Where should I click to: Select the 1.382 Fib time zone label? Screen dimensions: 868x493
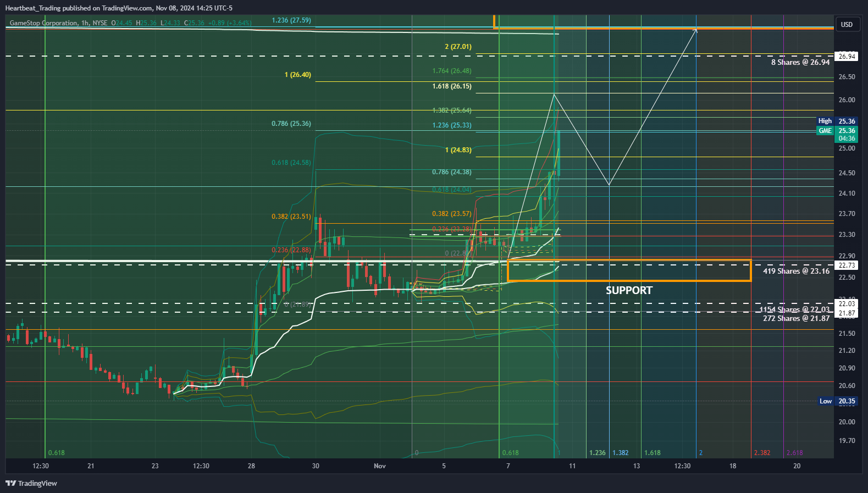tap(621, 453)
